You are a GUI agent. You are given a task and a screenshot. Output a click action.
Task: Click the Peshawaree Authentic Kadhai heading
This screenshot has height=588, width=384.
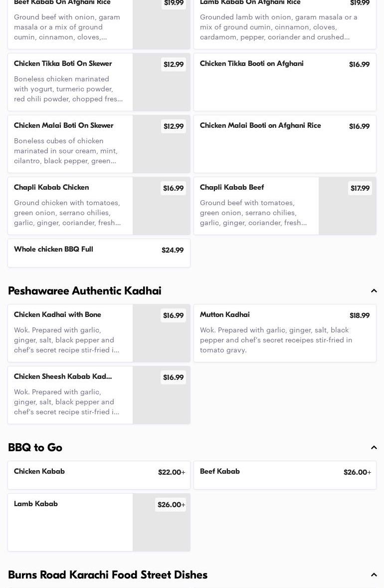[x=85, y=291]
